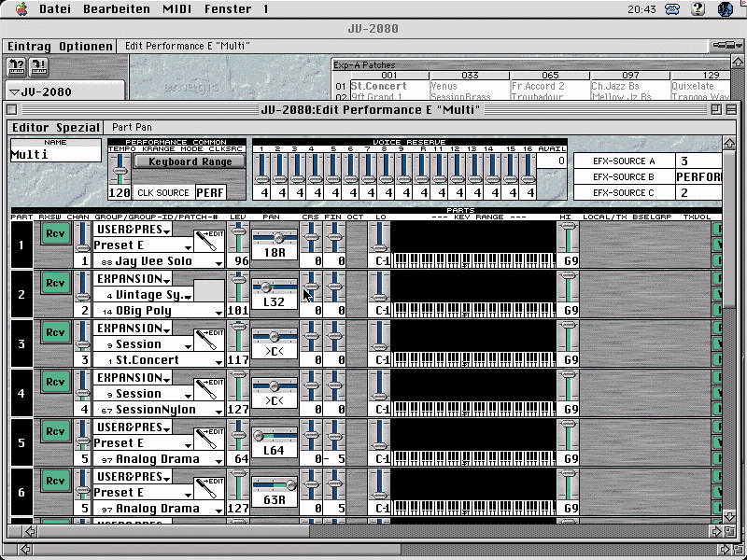Select Venus in the Exp-A Patches list
This screenshot has height=560, width=747.
[x=444, y=86]
